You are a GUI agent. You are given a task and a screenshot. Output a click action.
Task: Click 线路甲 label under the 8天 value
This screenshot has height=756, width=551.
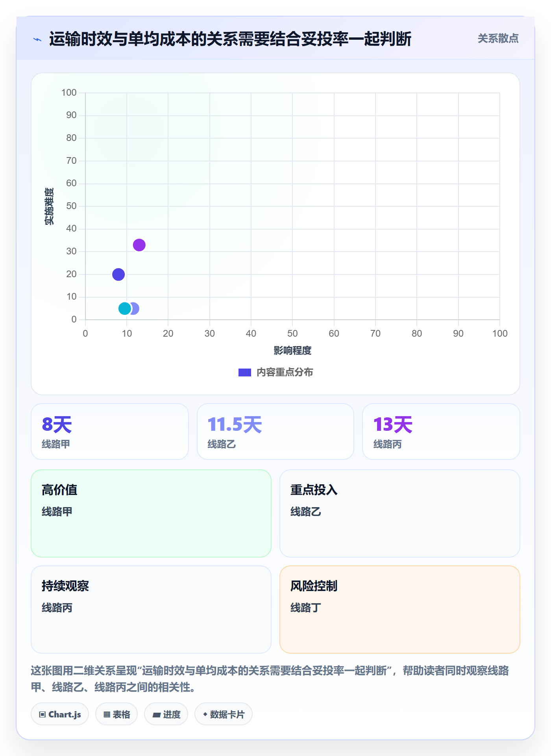[56, 444]
